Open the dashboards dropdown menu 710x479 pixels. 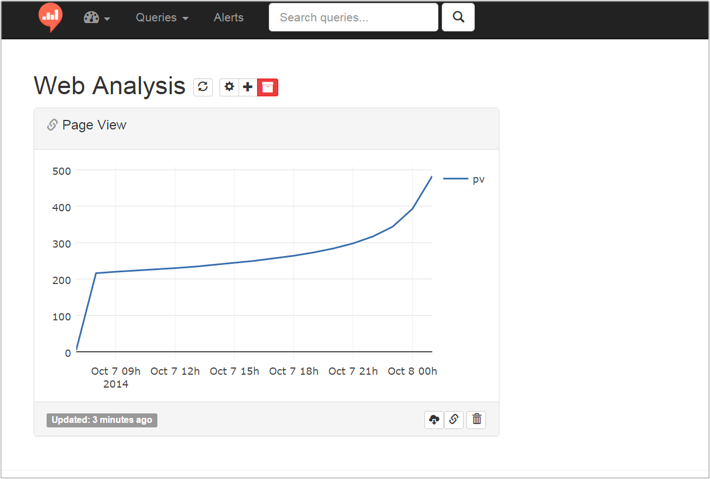(97, 18)
